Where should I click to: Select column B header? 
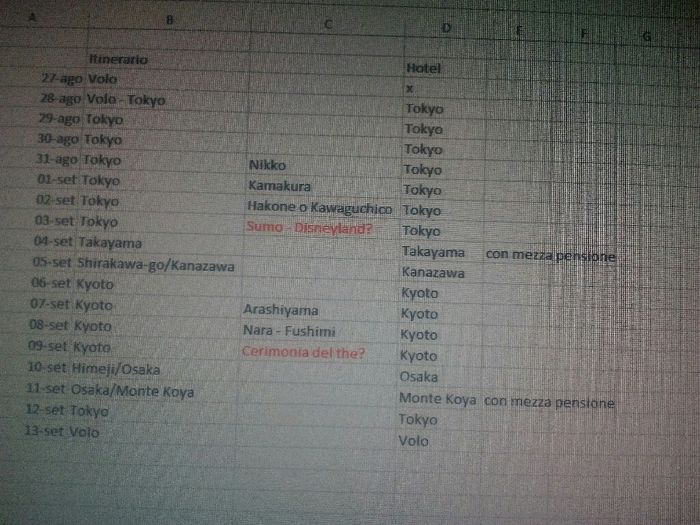(168, 20)
